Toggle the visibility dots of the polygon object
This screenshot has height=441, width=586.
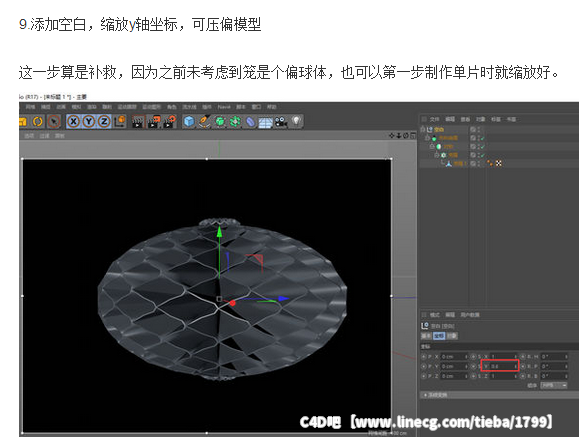pyautogui.click(x=479, y=163)
